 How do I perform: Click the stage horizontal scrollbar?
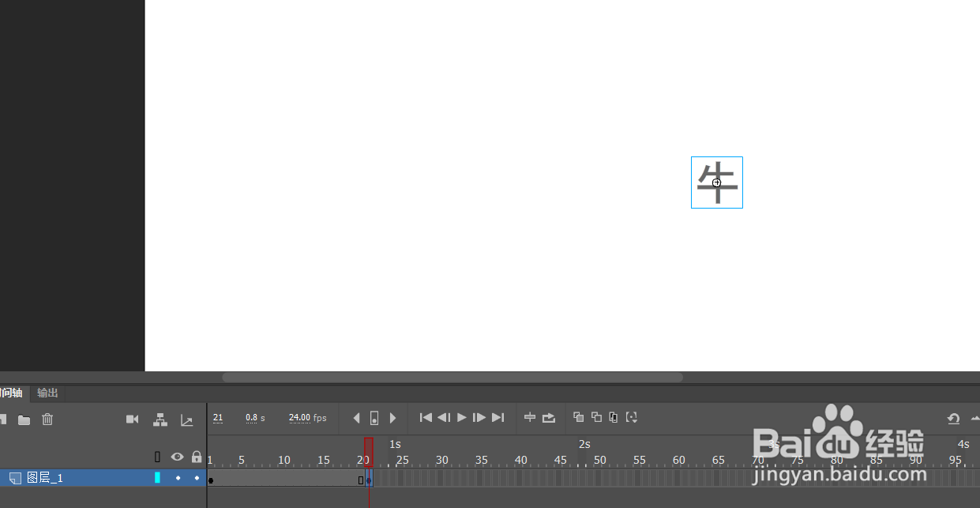click(452, 378)
